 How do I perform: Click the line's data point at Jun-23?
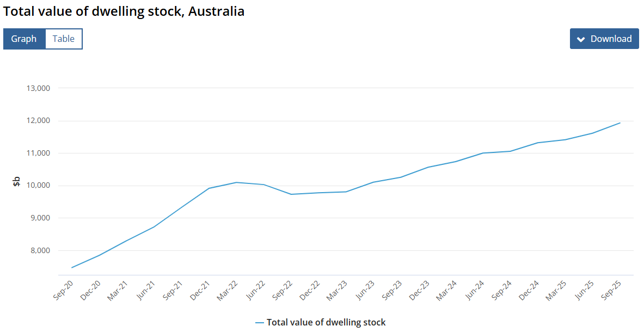[373, 182]
